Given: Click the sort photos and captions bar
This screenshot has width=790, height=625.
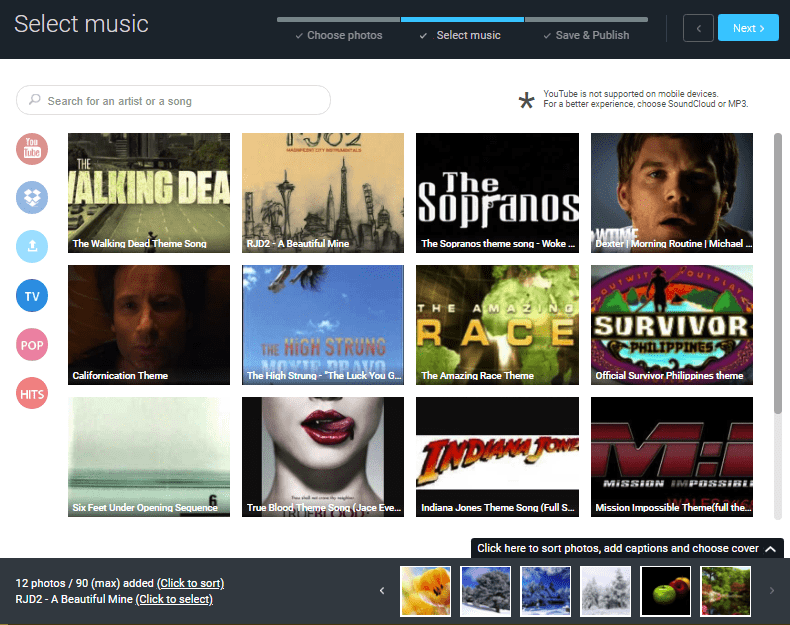Looking at the screenshot, I should [x=627, y=548].
